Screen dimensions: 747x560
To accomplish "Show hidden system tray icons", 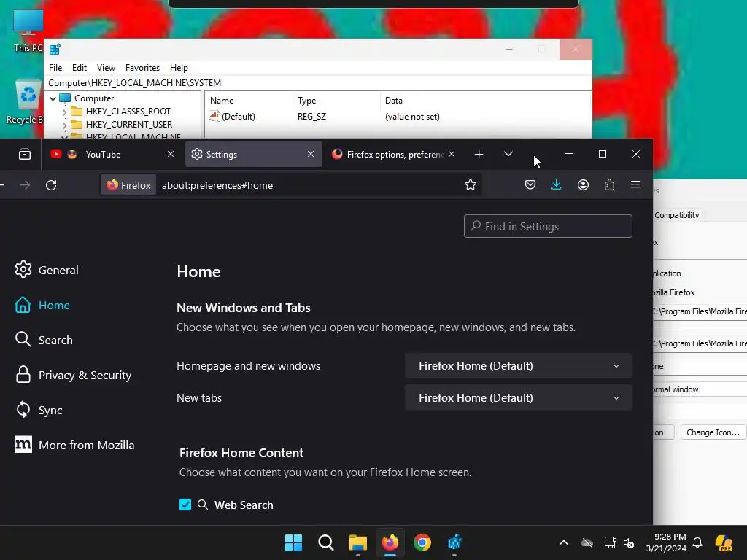I will pos(564,542).
